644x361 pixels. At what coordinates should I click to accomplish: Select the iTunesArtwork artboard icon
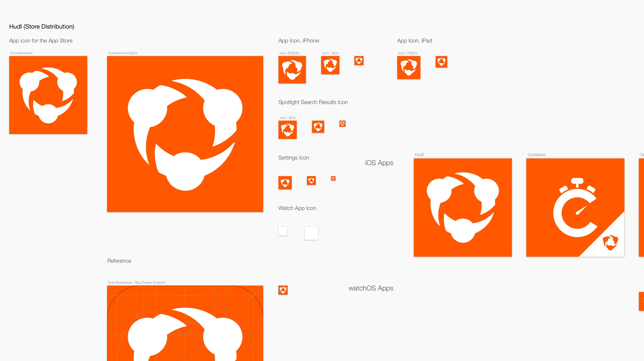pyautogui.click(x=48, y=95)
